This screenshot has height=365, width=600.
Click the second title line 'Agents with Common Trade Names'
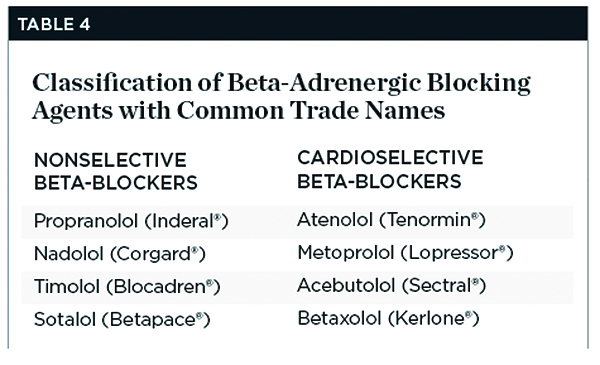[238, 111]
